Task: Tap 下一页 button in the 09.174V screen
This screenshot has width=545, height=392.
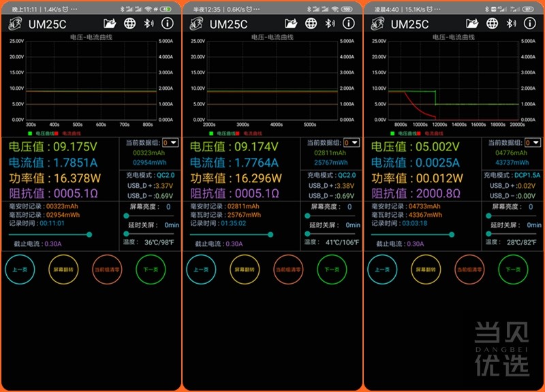Action: coord(332,269)
